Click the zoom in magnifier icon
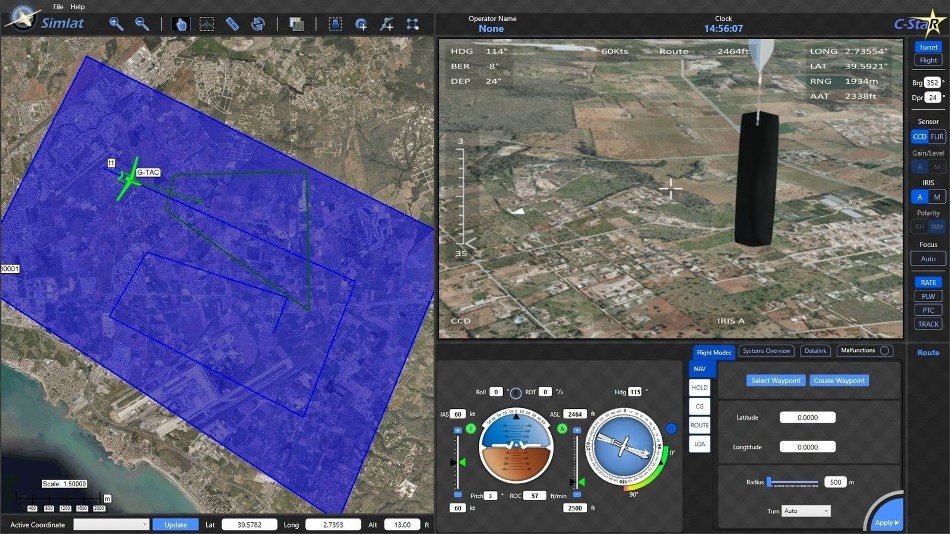Viewport: 950px width, 534px height. coord(116,24)
